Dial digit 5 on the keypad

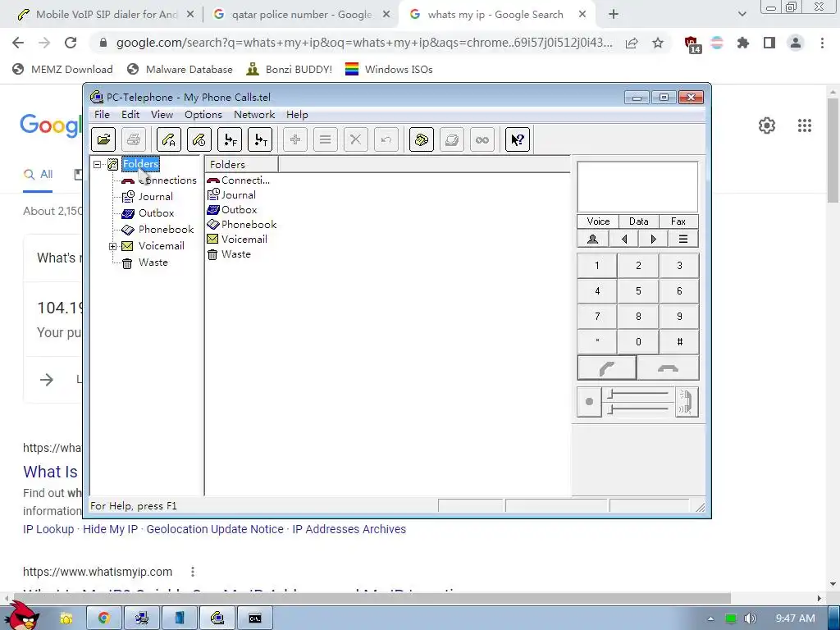[638, 291]
